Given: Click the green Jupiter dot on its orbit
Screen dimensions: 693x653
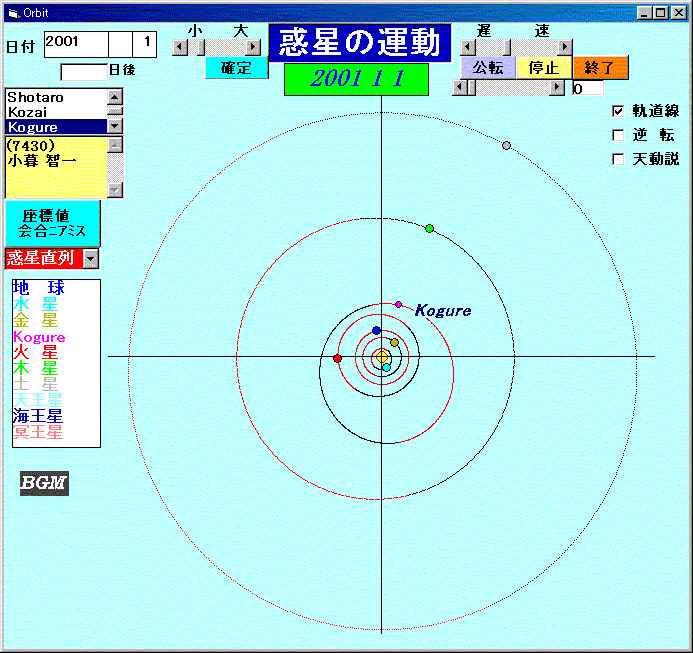Looking at the screenshot, I should (429, 229).
